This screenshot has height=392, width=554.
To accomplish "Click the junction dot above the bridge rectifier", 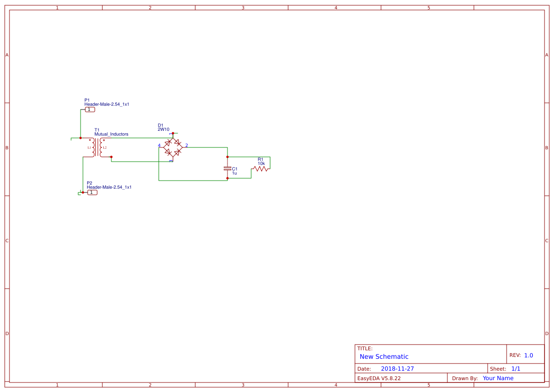I will click(173, 133).
